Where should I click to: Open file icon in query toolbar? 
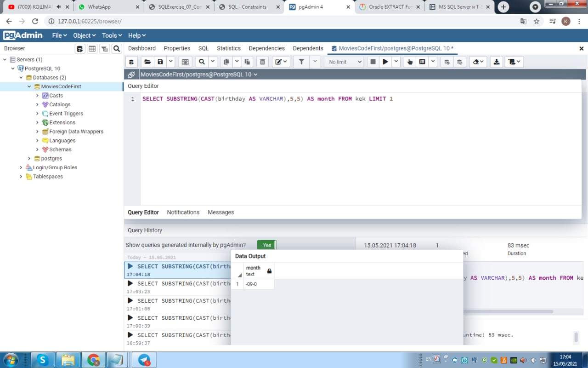(x=147, y=62)
